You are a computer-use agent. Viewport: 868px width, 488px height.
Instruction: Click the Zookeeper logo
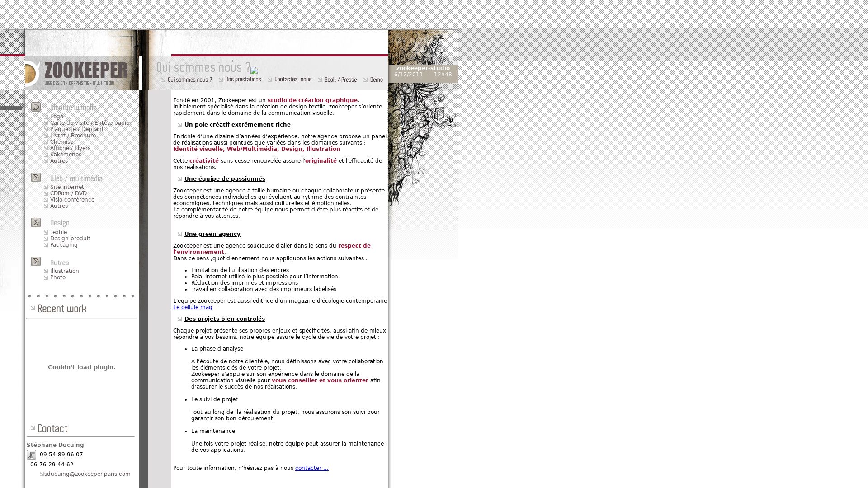coord(81,72)
